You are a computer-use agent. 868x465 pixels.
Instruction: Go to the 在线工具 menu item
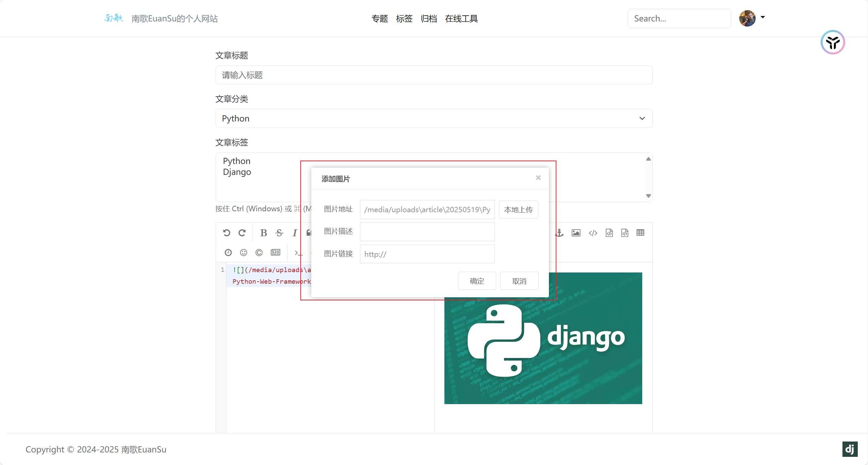461,19
